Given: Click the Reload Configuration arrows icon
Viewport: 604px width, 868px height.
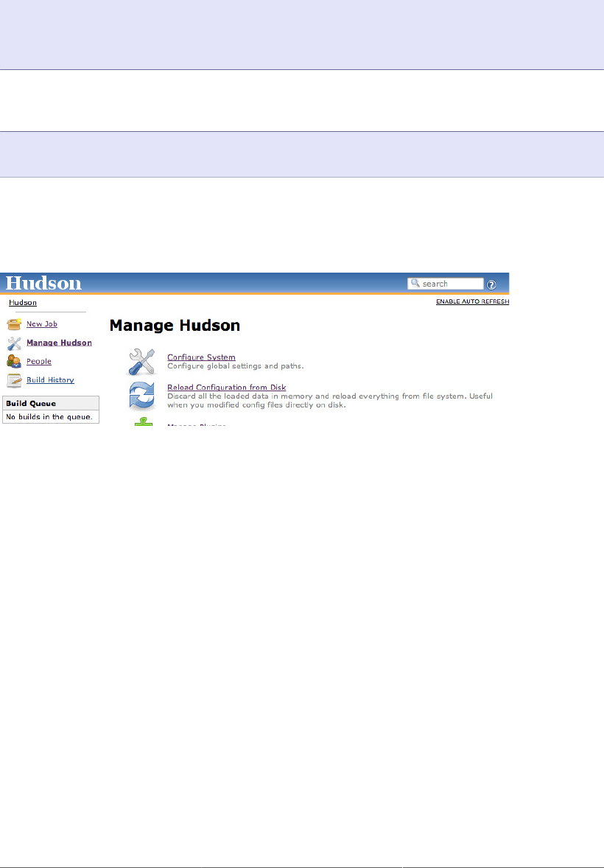Looking at the screenshot, I should (x=141, y=395).
